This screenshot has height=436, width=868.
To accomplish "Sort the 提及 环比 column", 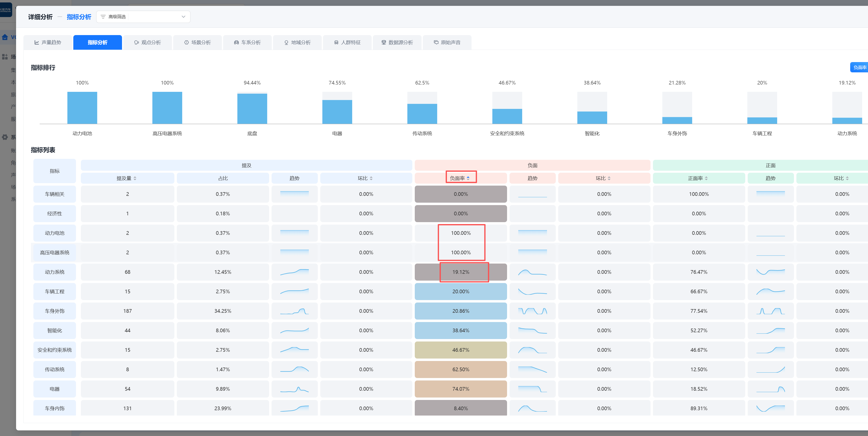I will point(371,178).
